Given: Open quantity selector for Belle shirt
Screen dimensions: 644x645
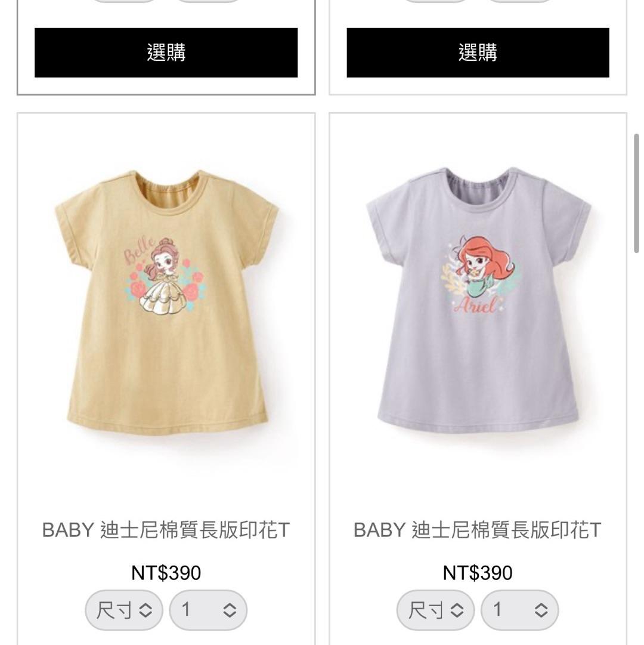Looking at the screenshot, I should click(208, 610).
